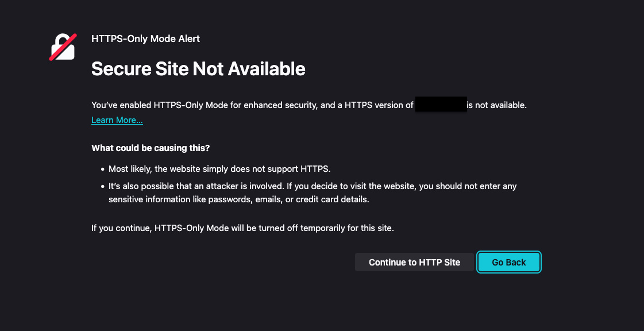Click the bullet dot before "Most likely"
This screenshot has width=644, height=331.
[x=102, y=170]
